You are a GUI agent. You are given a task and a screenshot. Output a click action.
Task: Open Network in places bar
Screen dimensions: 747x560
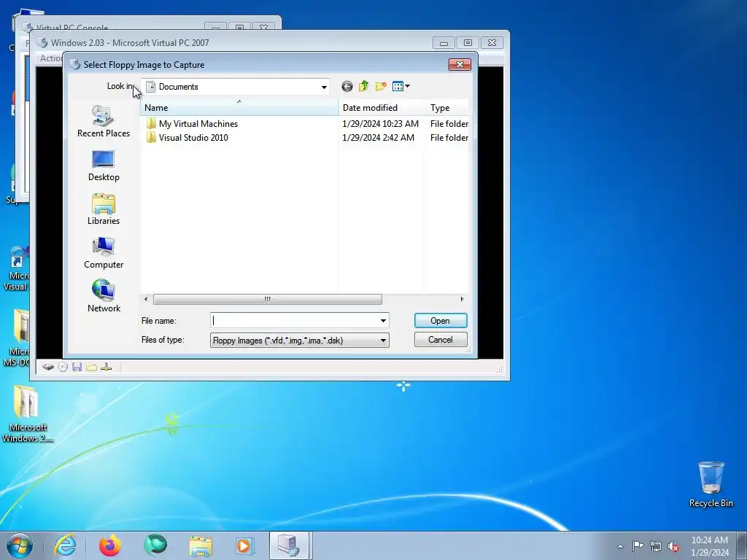click(x=104, y=296)
